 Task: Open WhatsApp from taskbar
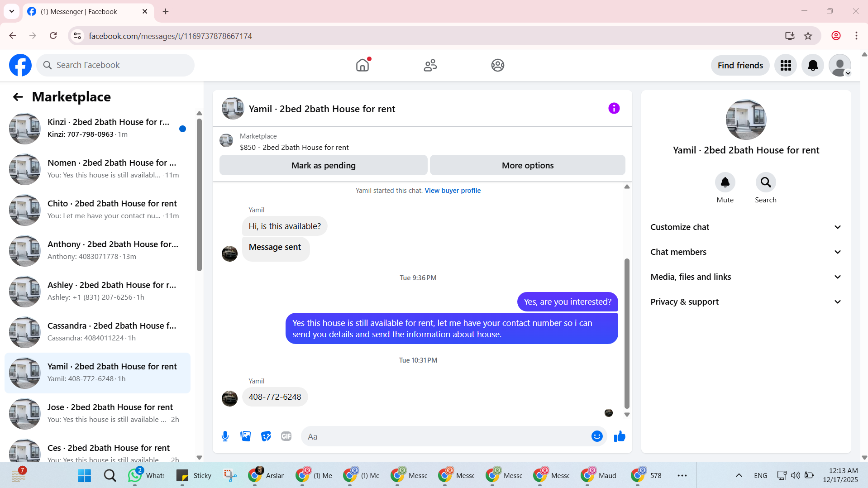[x=147, y=475]
